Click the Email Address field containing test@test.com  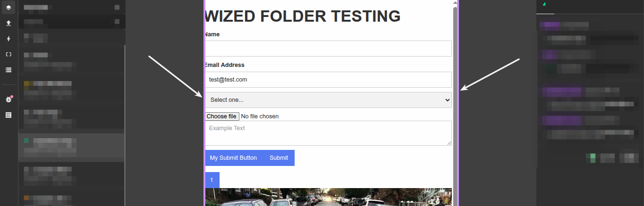(x=328, y=80)
